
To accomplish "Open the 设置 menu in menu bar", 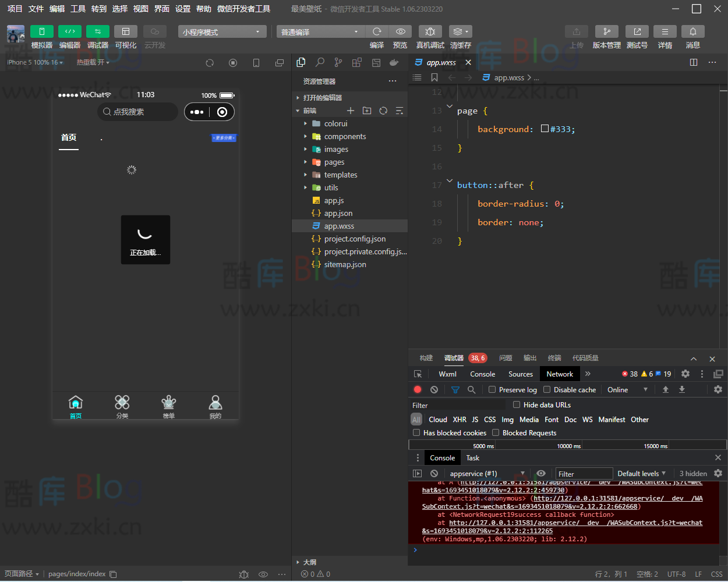I will coord(183,9).
